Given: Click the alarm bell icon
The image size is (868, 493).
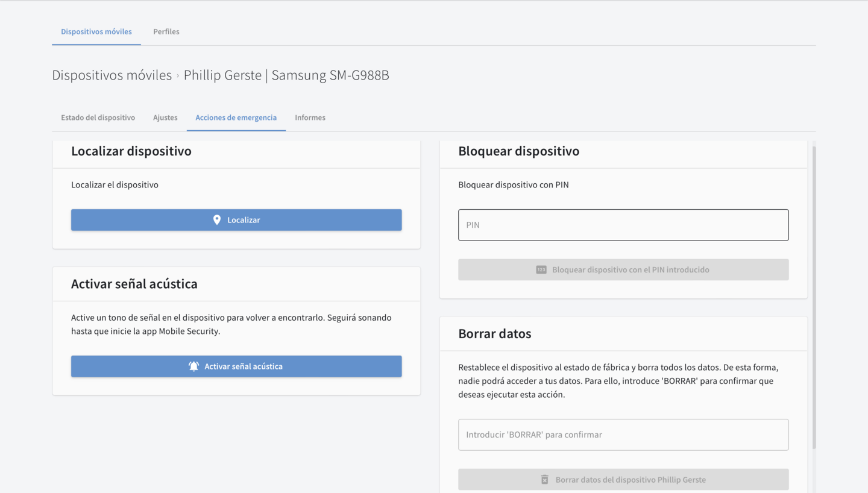Looking at the screenshot, I should pyautogui.click(x=193, y=366).
